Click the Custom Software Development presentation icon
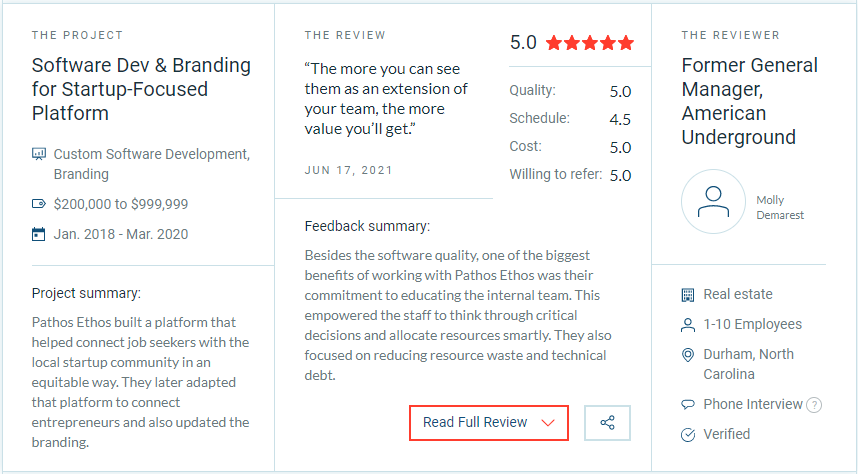The width and height of the screenshot is (858, 474). pos(39,154)
